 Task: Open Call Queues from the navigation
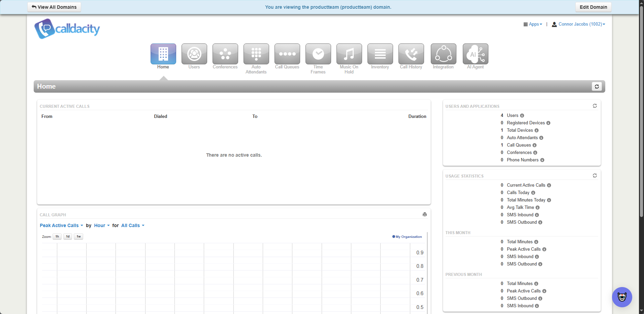click(287, 54)
